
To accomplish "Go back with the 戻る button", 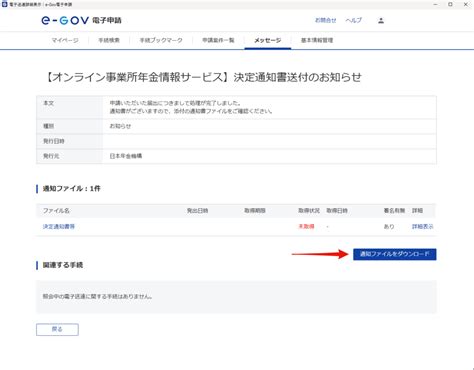I will pos(57,329).
